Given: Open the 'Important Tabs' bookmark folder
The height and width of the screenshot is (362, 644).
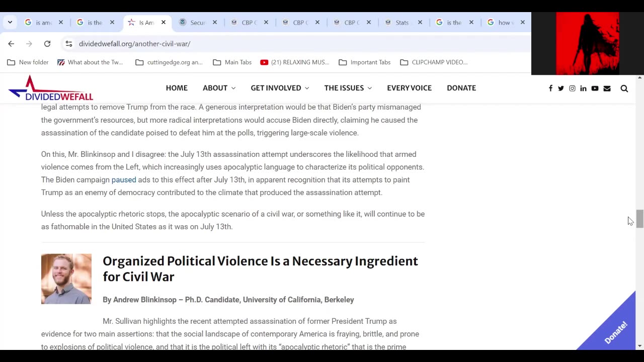Looking at the screenshot, I should (365, 62).
